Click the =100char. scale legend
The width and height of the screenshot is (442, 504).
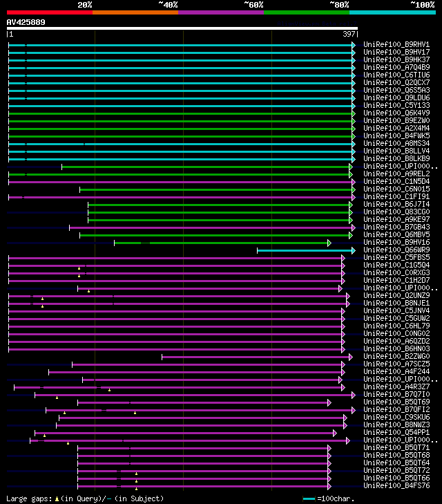pyautogui.click(x=329, y=499)
